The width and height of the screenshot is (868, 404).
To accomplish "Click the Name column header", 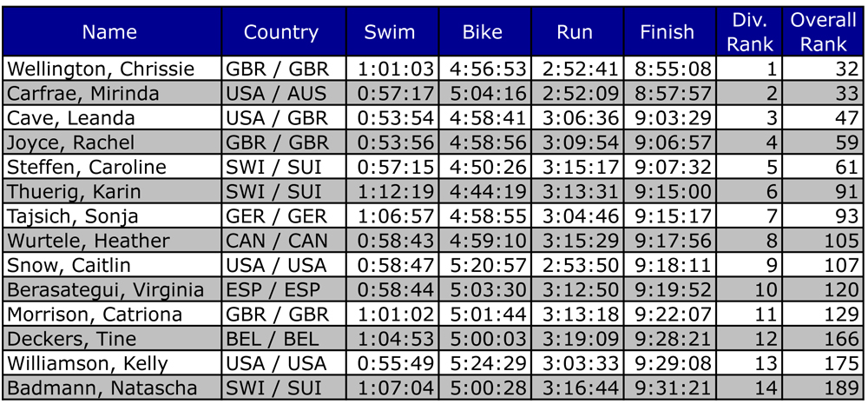I will pyautogui.click(x=112, y=31).
